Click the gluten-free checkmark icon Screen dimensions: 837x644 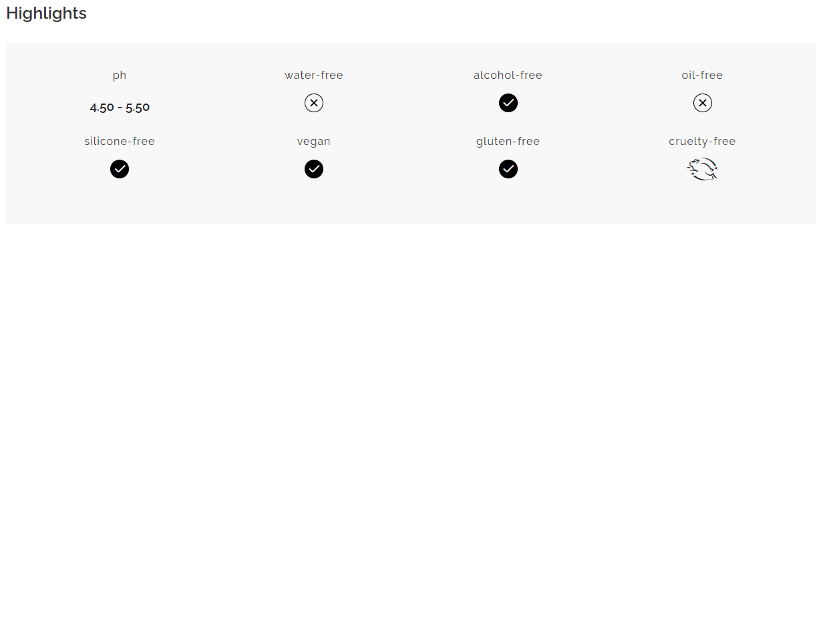click(x=508, y=169)
